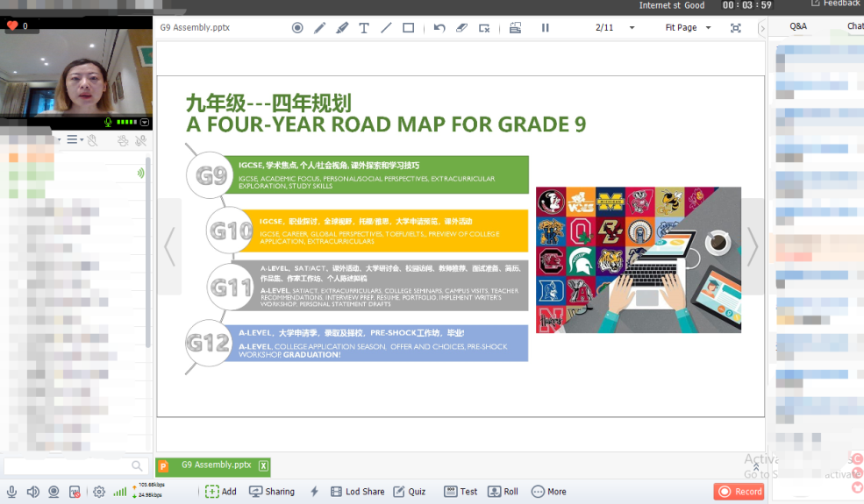The image size is (864, 504).
Task: Click the G10 yellow banner on slide
Action: tap(386, 231)
